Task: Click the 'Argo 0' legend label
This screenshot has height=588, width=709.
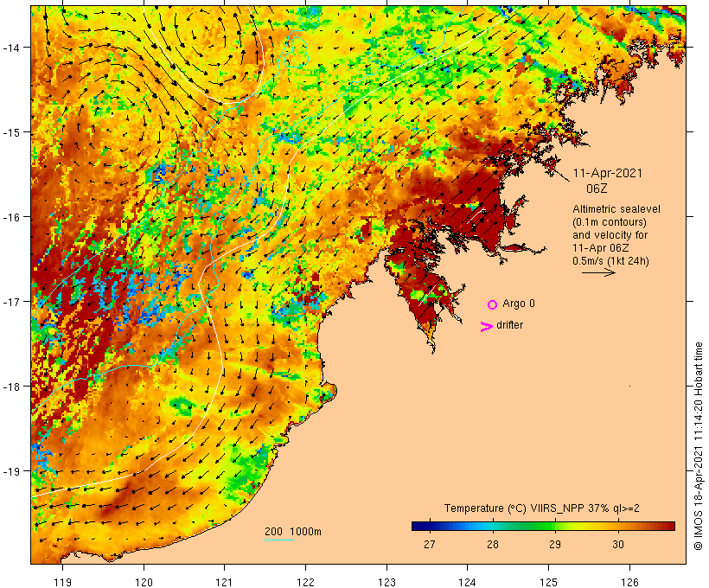Action: [x=519, y=304]
